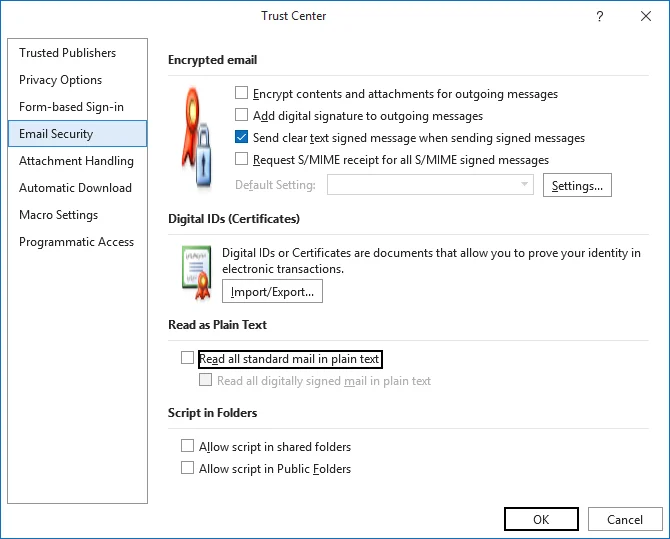Screen dimensions: 670x539
Task: Close the Trust Center dialog
Action: point(646,16)
